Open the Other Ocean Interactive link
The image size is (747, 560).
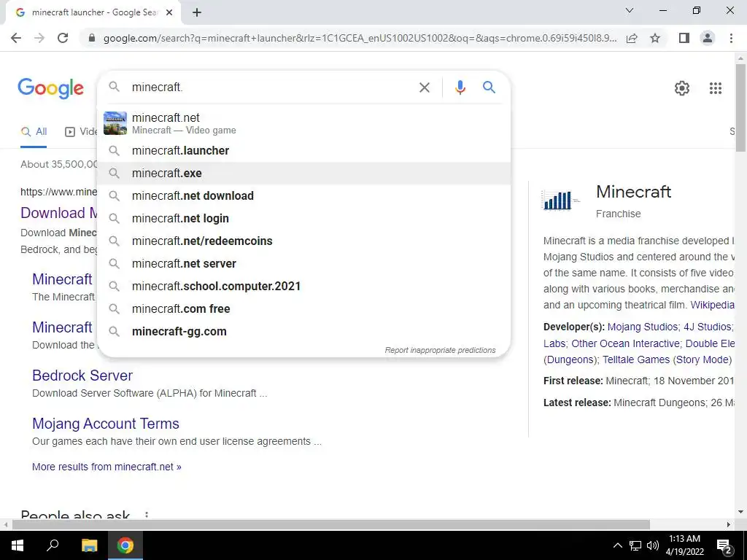[x=625, y=343]
